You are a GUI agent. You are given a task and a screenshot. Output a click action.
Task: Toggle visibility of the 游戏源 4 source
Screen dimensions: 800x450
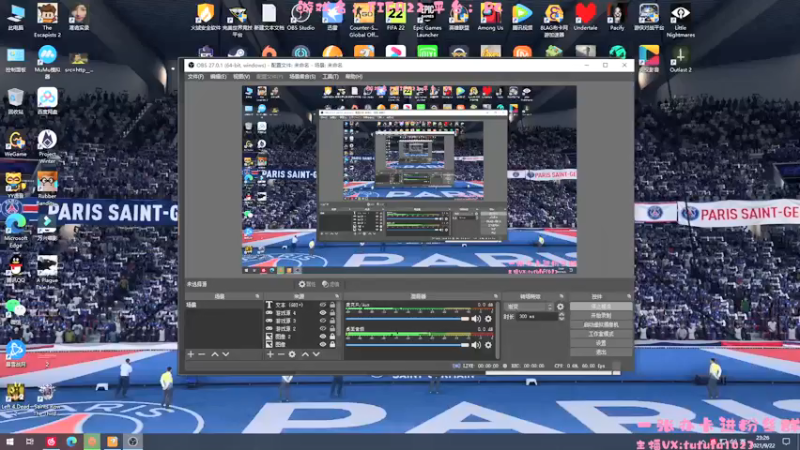[x=322, y=313]
